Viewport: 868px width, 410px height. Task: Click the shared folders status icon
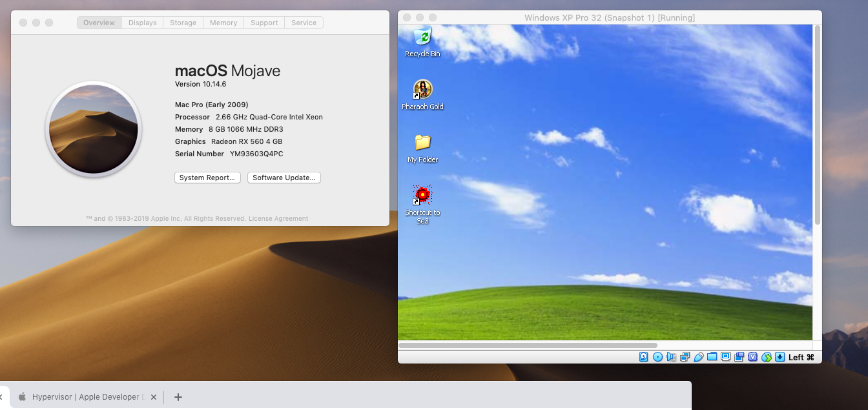click(712, 357)
